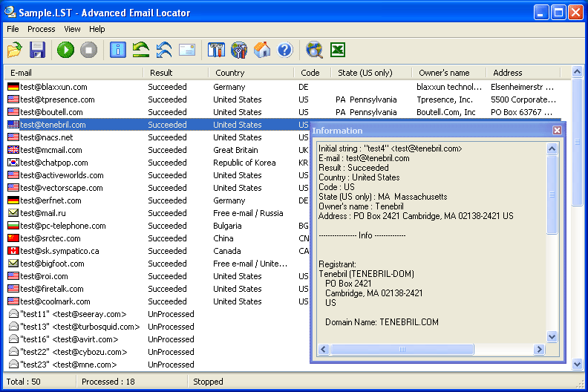588x392 pixels.
Task: Click the globe with magnifier icon
Action: point(314,50)
